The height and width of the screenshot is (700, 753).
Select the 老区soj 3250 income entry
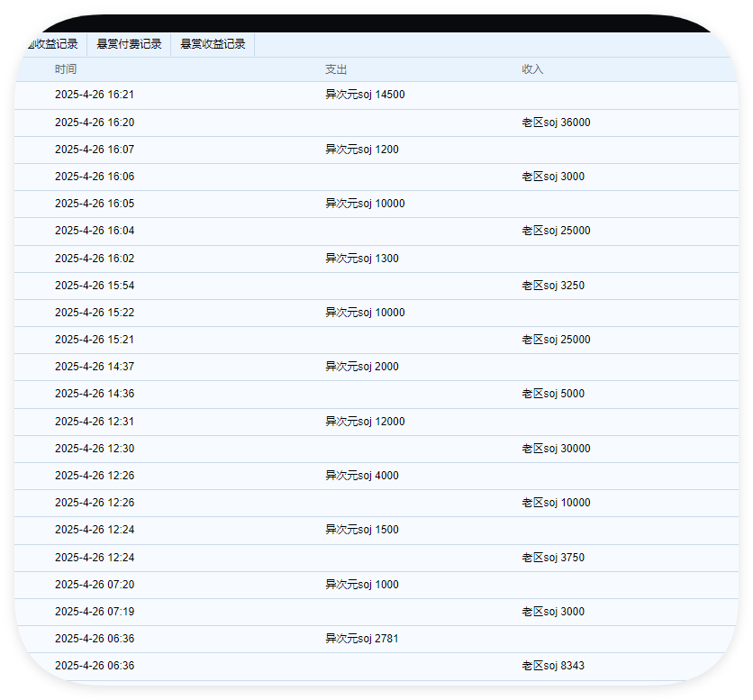pos(553,286)
